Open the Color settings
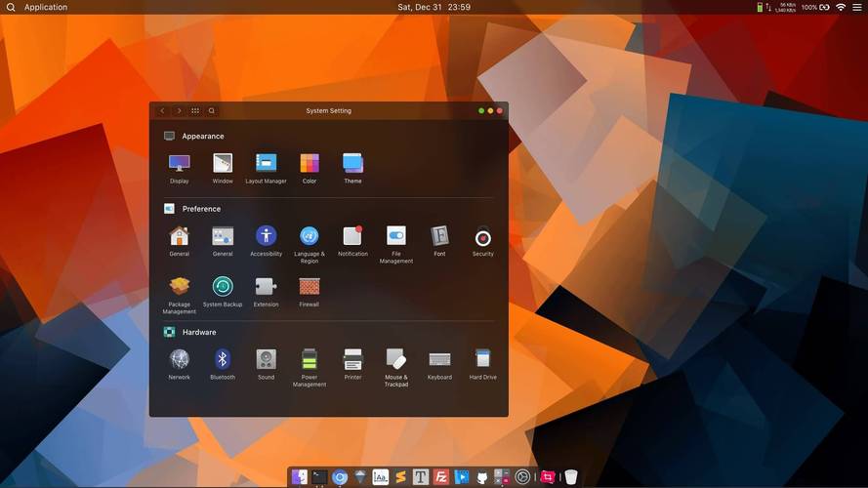Screen dimensions: 868x488 point(309,169)
